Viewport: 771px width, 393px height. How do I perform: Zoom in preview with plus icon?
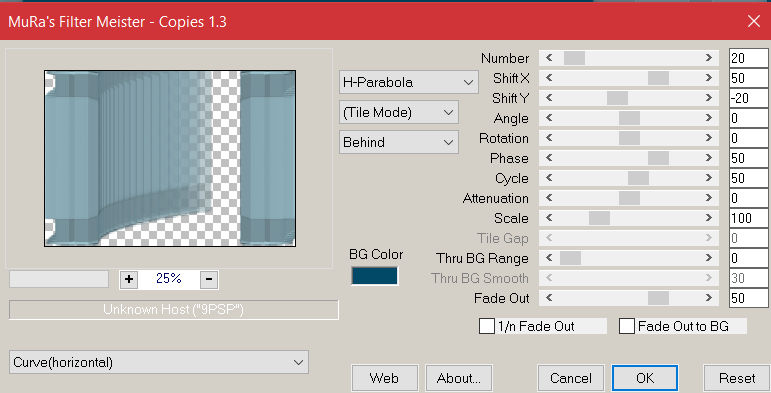click(129, 279)
